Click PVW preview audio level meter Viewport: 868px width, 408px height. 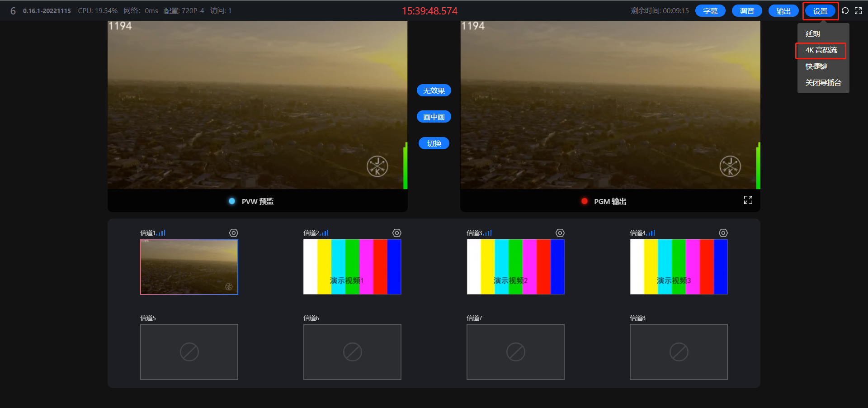tap(406, 166)
